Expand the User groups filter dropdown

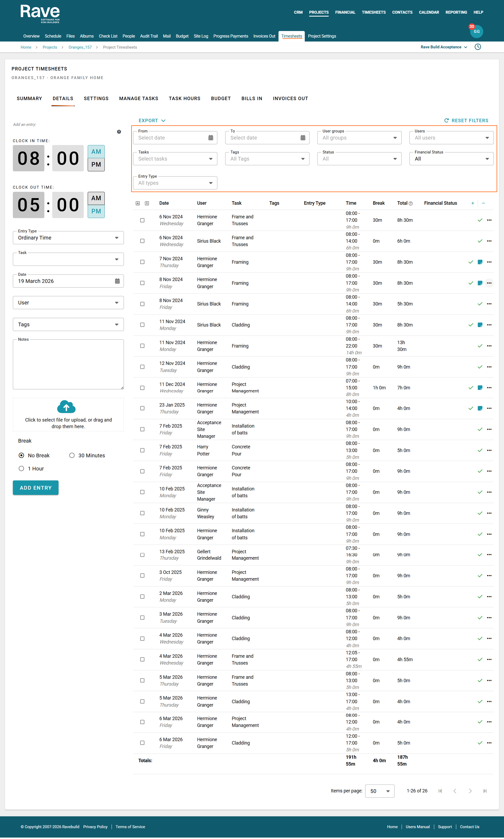pos(359,138)
